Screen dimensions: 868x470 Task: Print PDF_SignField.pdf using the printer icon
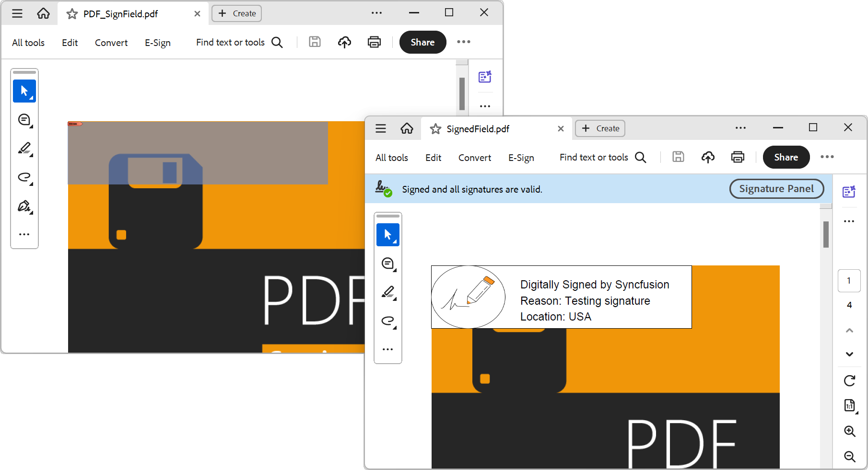(374, 42)
